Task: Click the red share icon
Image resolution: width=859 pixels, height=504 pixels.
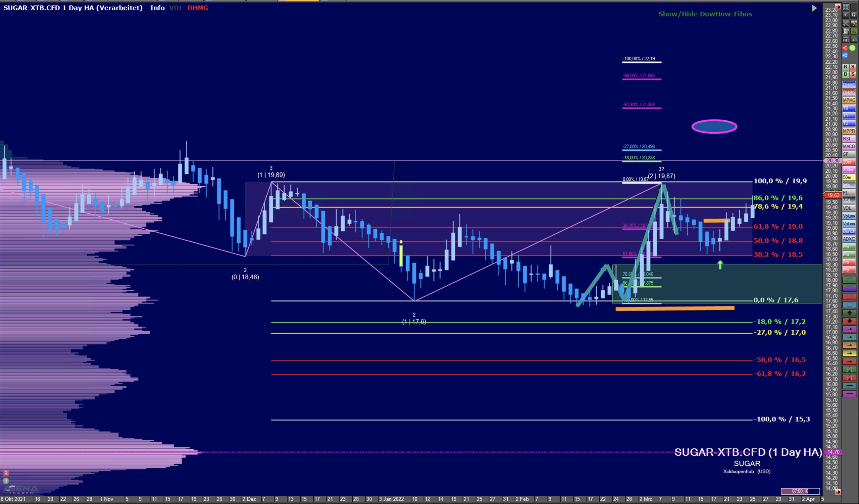Action: point(845,48)
